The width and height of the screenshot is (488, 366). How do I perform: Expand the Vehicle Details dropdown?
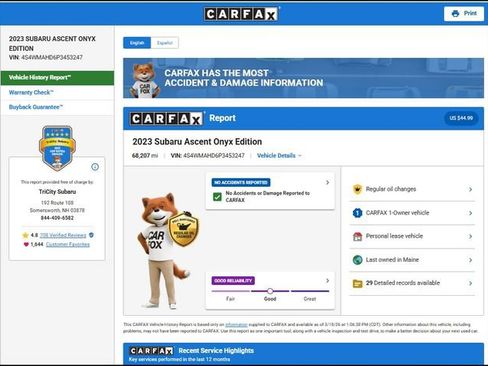pos(279,156)
